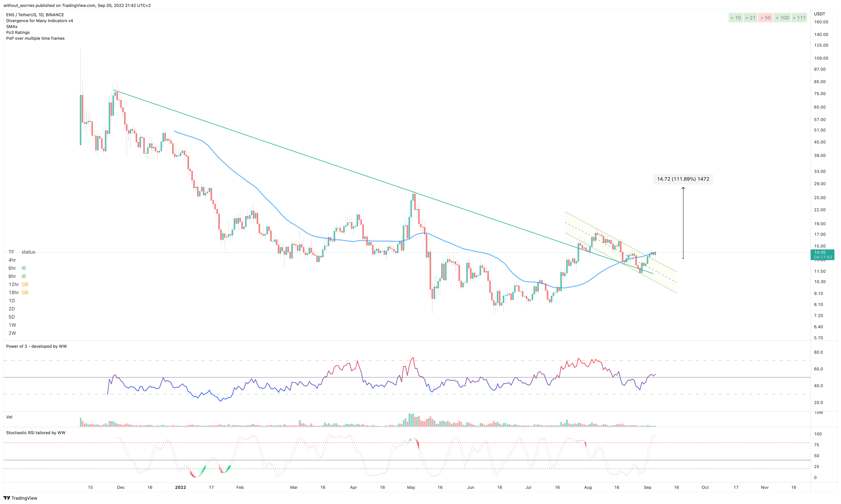Click the 'Sep' label on the time axis
This screenshot has width=841, height=504.
(x=647, y=487)
